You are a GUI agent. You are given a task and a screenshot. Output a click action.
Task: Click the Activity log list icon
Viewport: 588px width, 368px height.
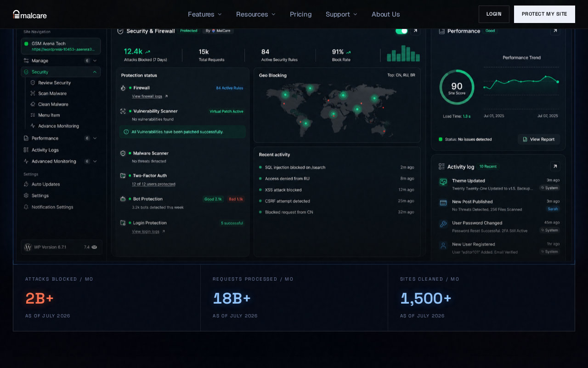point(442,167)
